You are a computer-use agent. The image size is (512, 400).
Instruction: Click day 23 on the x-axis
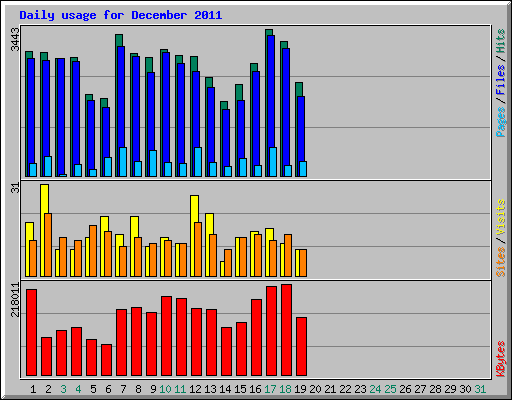point(360,389)
